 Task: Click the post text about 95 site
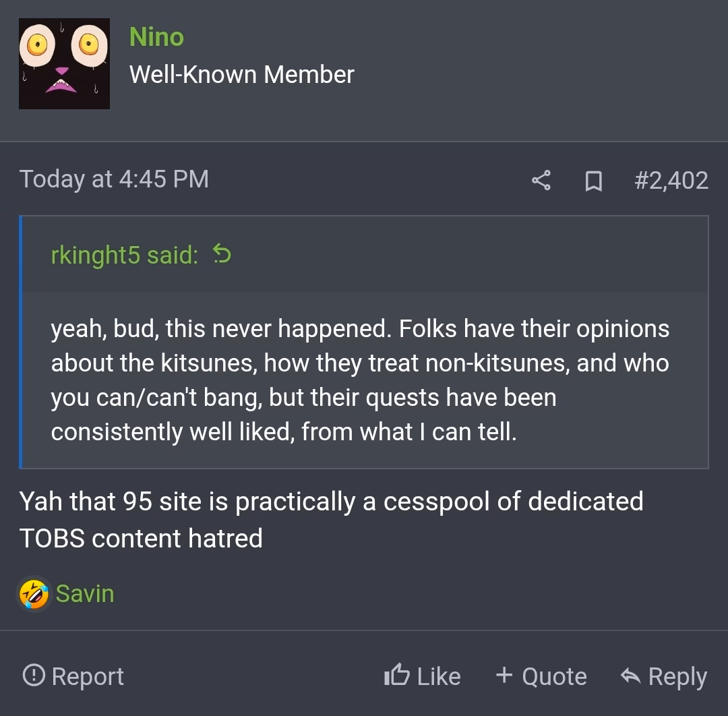[330, 520]
